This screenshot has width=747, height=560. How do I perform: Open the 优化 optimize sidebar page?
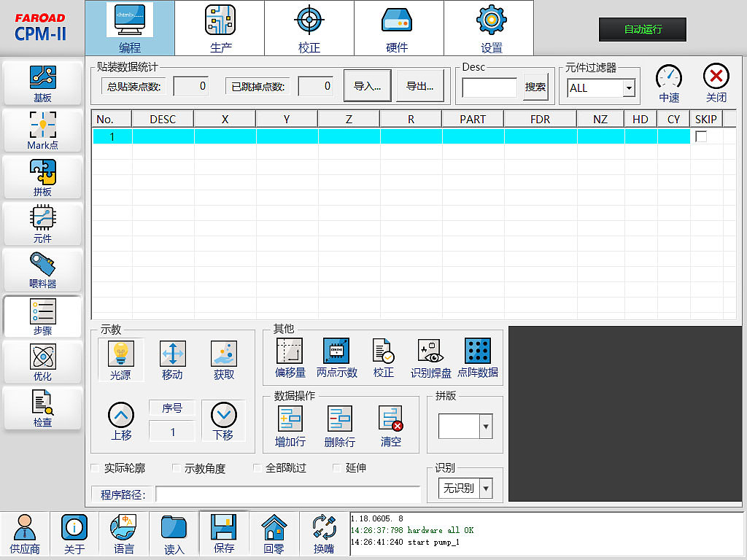pyautogui.click(x=42, y=362)
